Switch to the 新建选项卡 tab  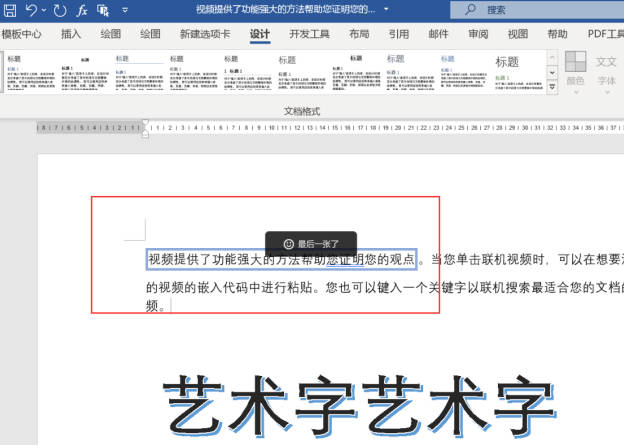205,34
